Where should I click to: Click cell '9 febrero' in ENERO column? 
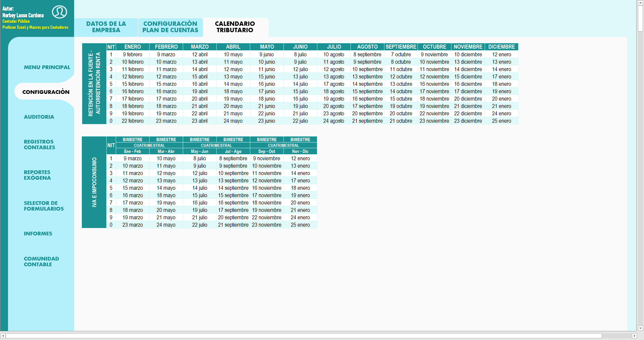click(132, 54)
